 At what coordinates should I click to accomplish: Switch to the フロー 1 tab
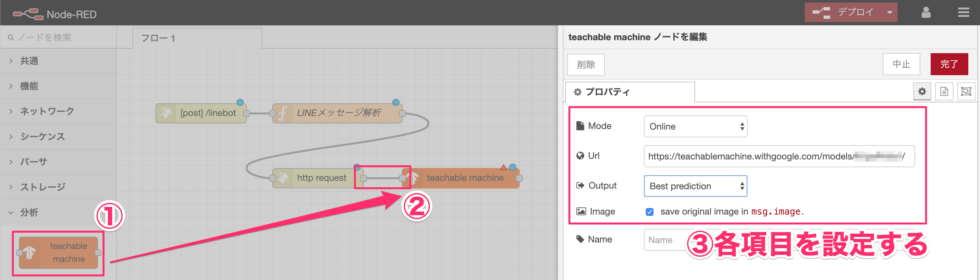pyautogui.click(x=197, y=38)
